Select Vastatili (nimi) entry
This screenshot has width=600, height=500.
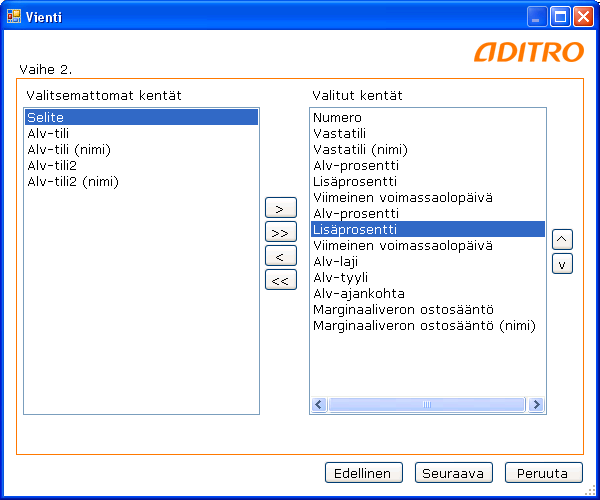click(x=427, y=149)
